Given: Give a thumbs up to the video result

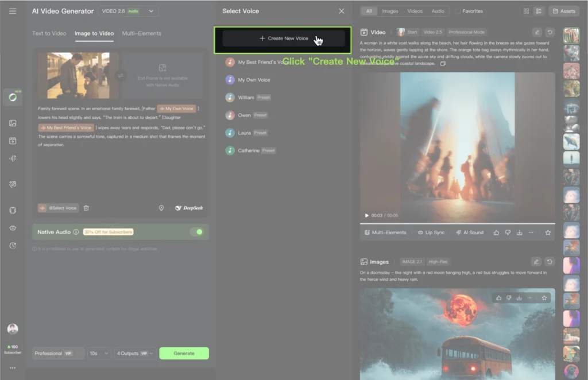Looking at the screenshot, I should pos(496,232).
